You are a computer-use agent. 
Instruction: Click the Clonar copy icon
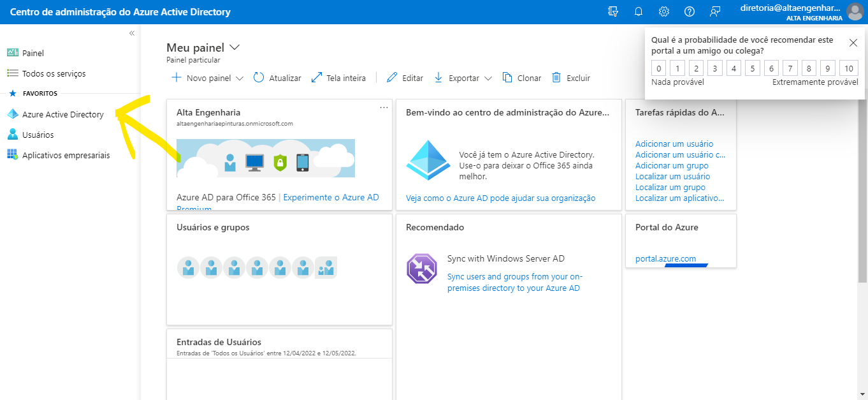pyautogui.click(x=507, y=78)
